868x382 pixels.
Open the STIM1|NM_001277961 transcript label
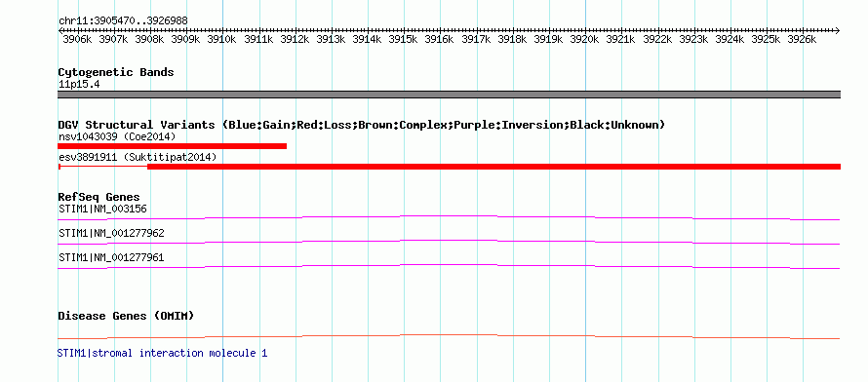click(x=111, y=258)
